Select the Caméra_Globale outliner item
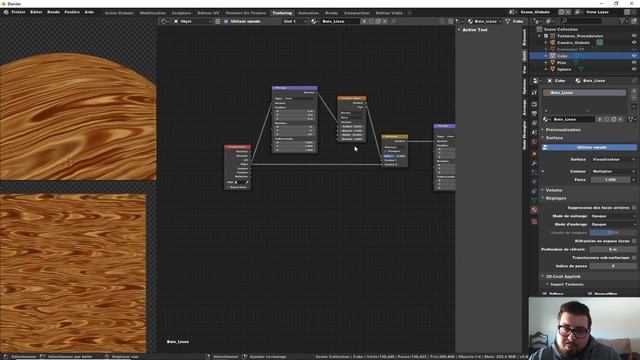 point(573,42)
